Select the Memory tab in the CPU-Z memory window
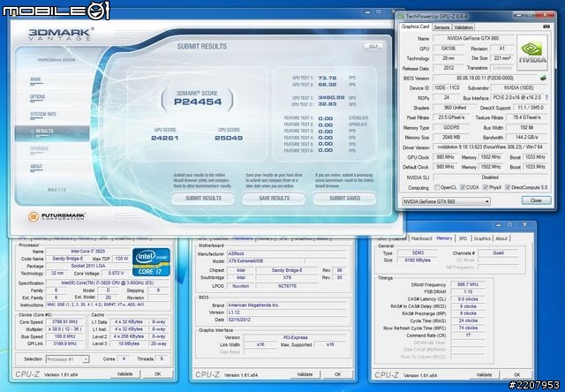 click(x=444, y=238)
